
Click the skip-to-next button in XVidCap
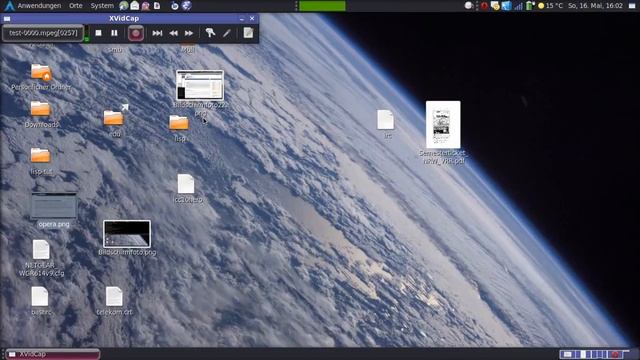pos(157,33)
